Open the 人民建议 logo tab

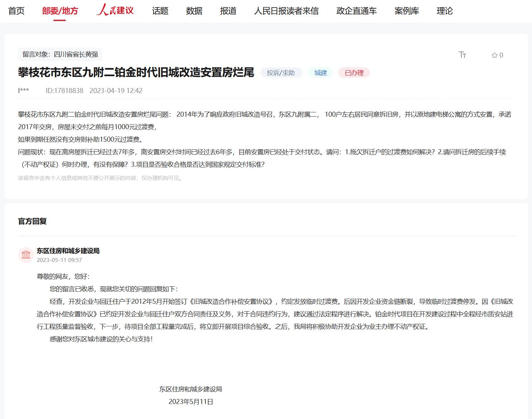pyautogui.click(x=115, y=10)
